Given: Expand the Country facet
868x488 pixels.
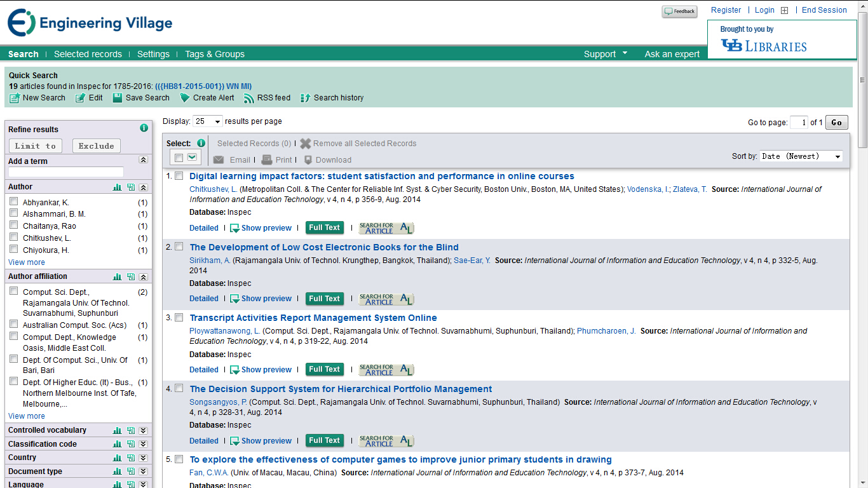Looking at the screenshot, I should tap(144, 457).
